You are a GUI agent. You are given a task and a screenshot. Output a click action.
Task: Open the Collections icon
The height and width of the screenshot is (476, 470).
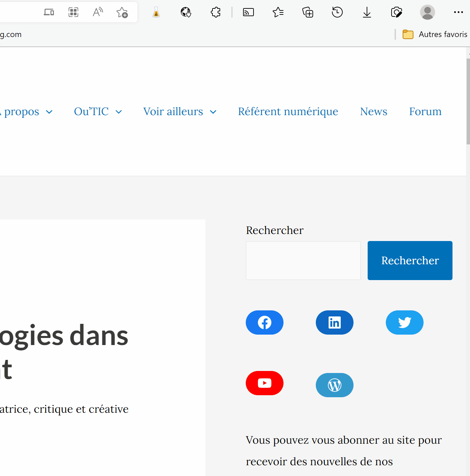(308, 12)
